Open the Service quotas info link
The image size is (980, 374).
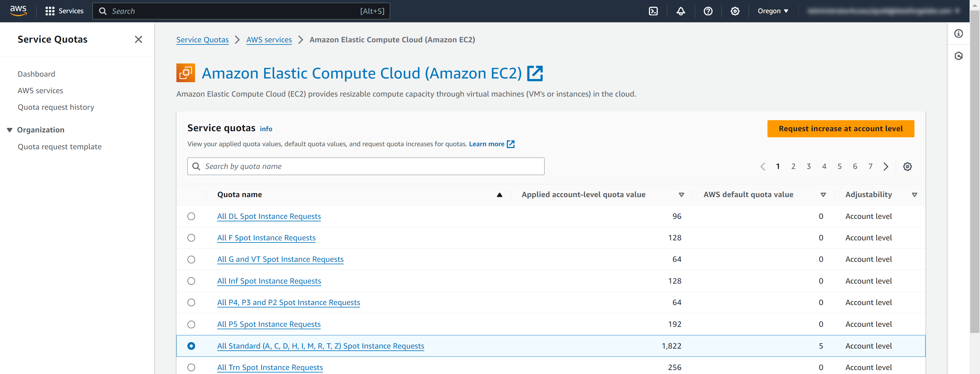tap(266, 129)
